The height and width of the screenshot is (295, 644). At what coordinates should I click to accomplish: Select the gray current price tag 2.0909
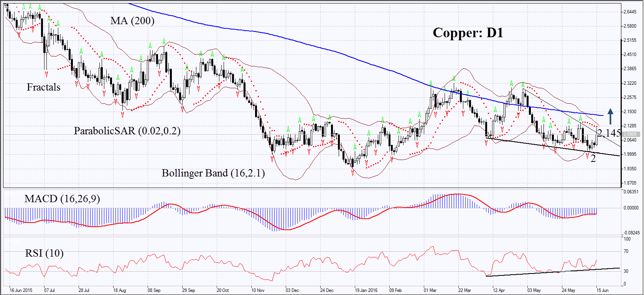coord(629,134)
